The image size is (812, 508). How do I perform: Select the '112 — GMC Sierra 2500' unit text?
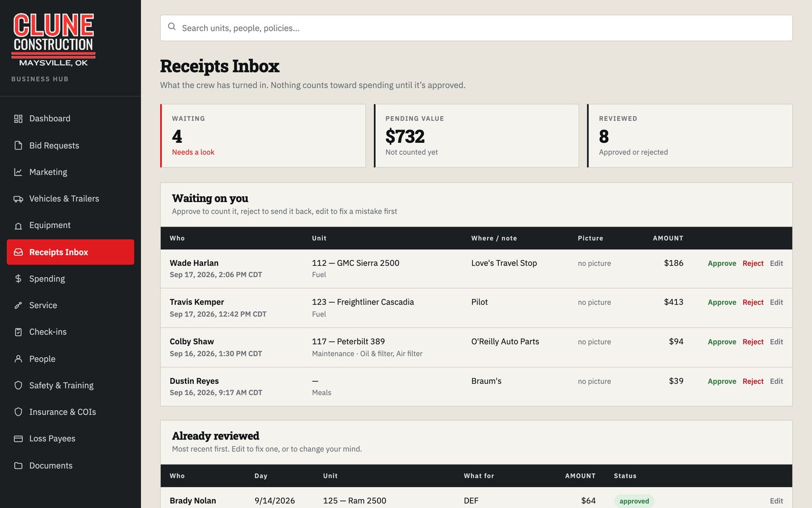click(x=356, y=263)
